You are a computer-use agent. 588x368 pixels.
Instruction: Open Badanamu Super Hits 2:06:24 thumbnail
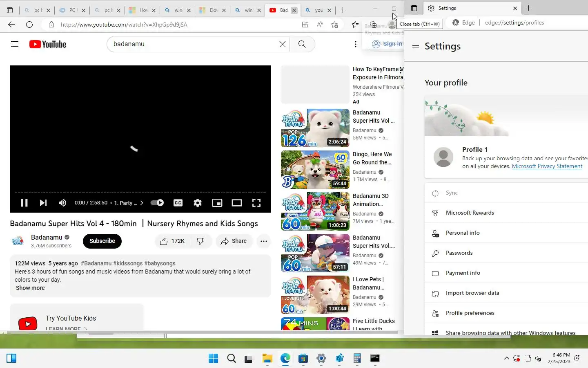315,128
